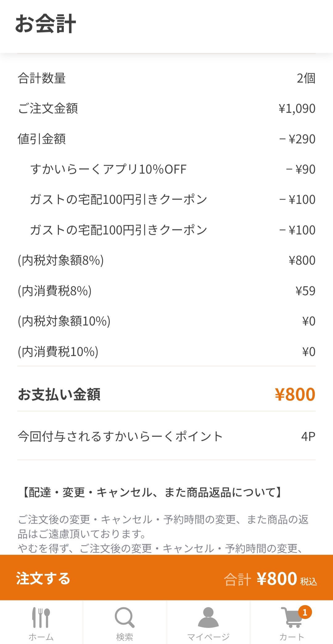Tap the お会計 page heading
Screen dimensions: 333x644
click(46, 24)
